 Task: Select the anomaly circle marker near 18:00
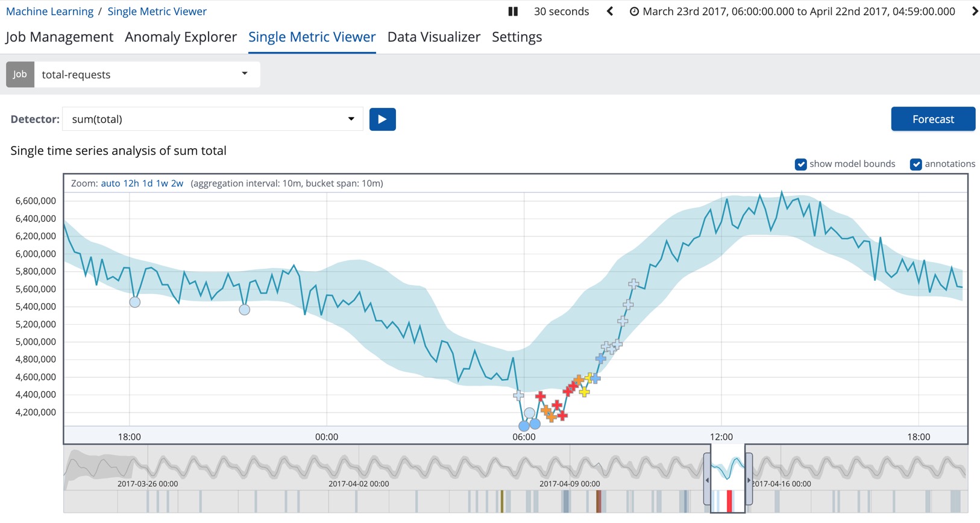click(135, 302)
